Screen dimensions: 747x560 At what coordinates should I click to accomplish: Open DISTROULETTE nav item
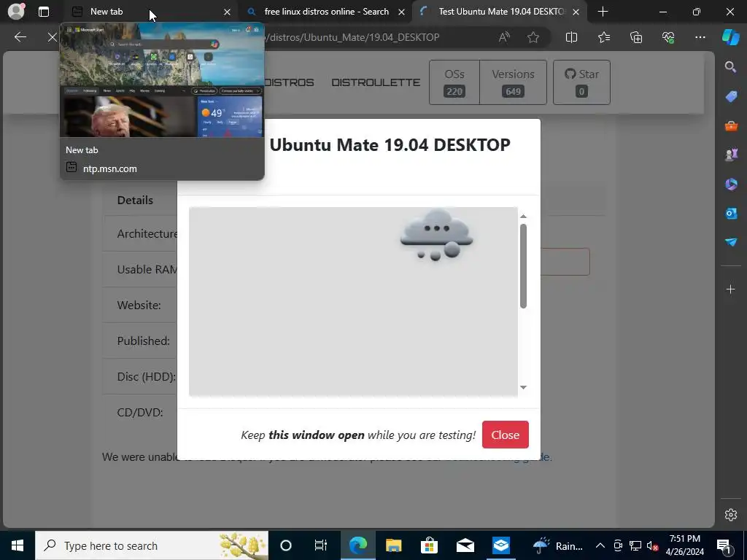click(x=376, y=82)
